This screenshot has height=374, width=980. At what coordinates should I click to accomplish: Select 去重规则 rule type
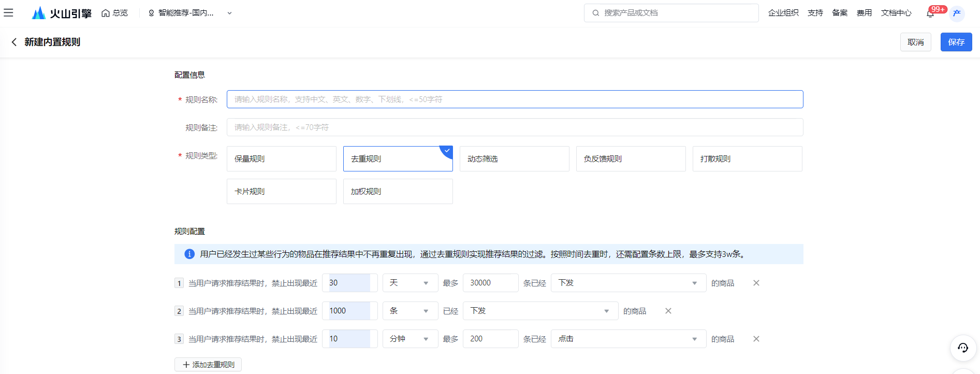[x=398, y=159]
